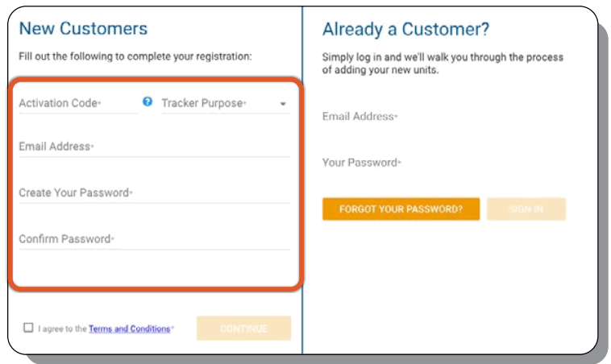Click the 'I agree to the' label text
The image size is (611, 364).
pos(62,329)
